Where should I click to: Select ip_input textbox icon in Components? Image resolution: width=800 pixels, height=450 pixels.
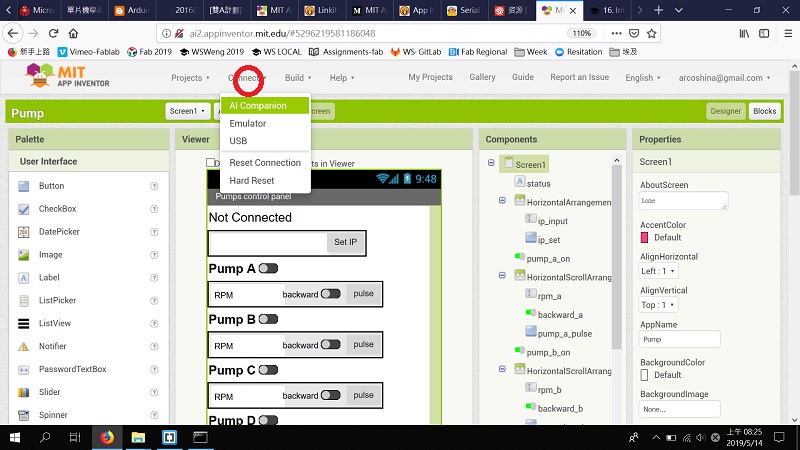pos(531,219)
